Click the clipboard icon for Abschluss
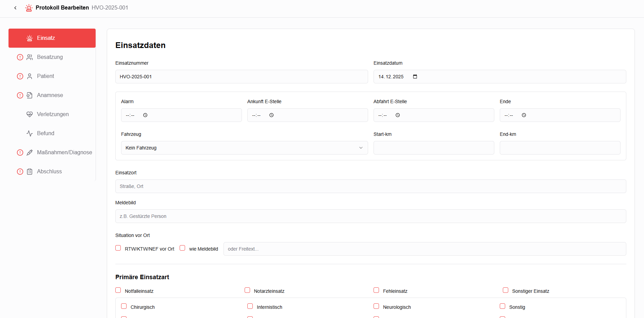This screenshot has height=318, width=644. pos(30,171)
